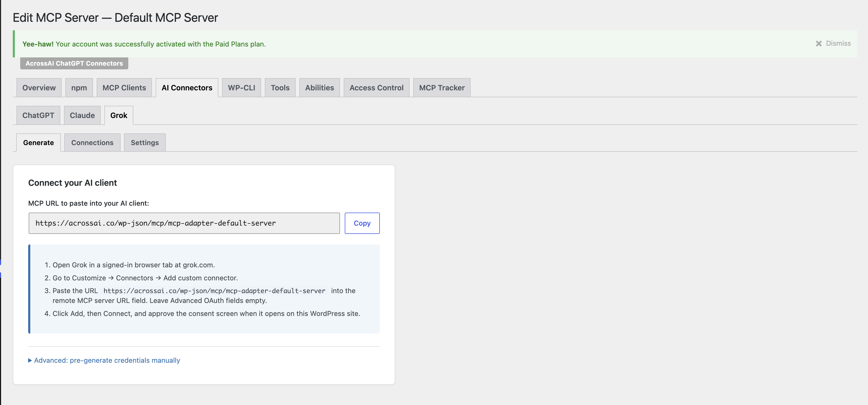The width and height of the screenshot is (868, 405).
Task: Open the Access Control tab
Action: click(x=376, y=88)
